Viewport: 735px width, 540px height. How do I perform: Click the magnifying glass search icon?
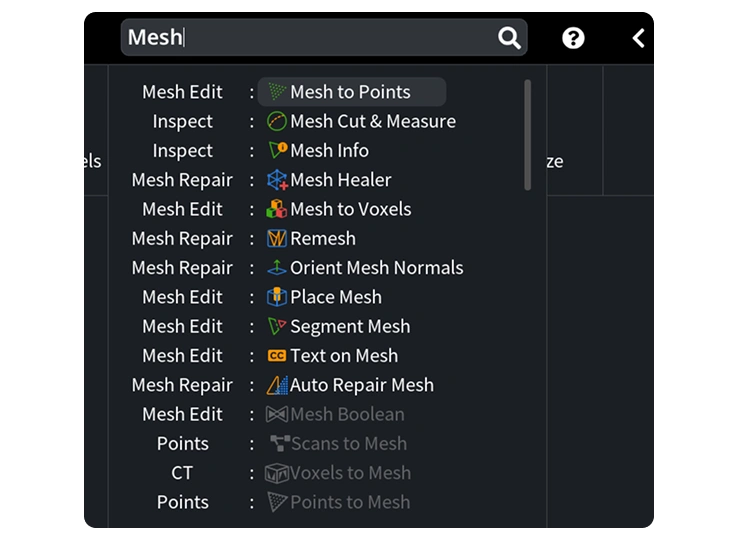(x=509, y=38)
